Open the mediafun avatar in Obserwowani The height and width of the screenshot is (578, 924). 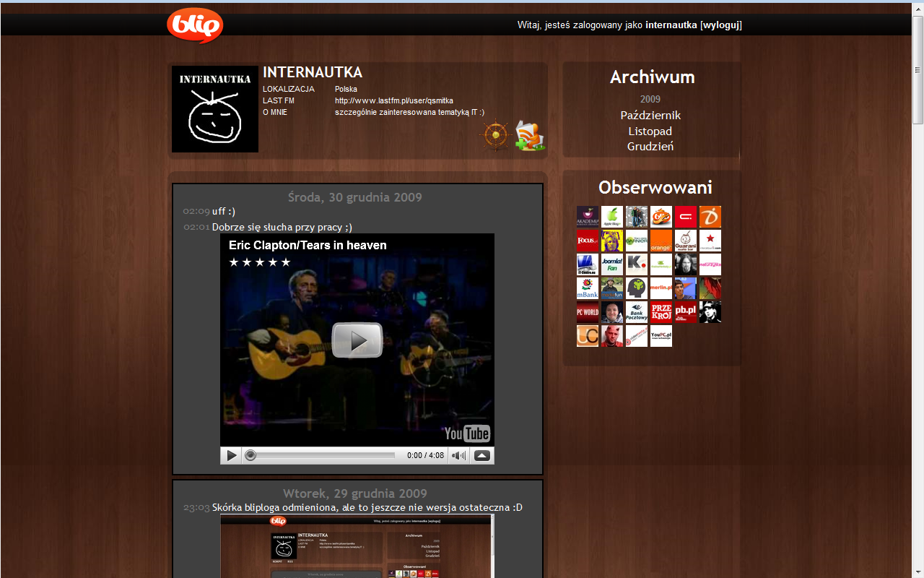coord(612,288)
